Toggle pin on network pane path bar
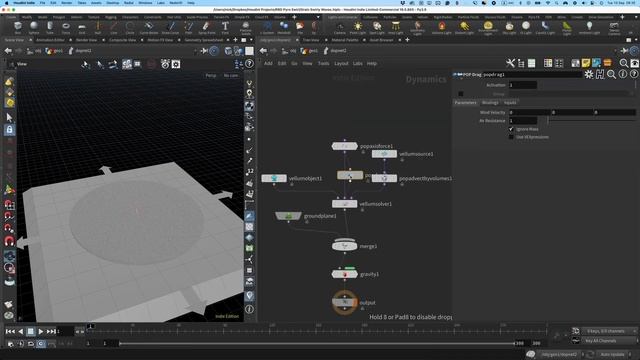Image resolution: width=640 pixels, height=360 pixels. [x=624, y=51]
